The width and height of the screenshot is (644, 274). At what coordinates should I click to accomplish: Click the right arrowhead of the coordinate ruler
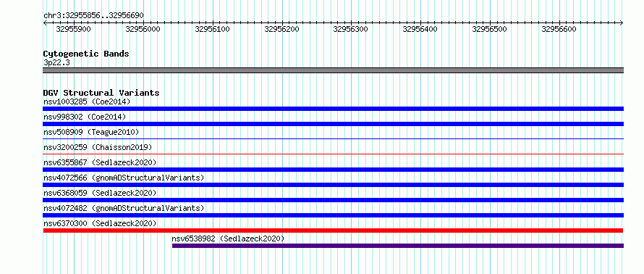click(622, 23)
